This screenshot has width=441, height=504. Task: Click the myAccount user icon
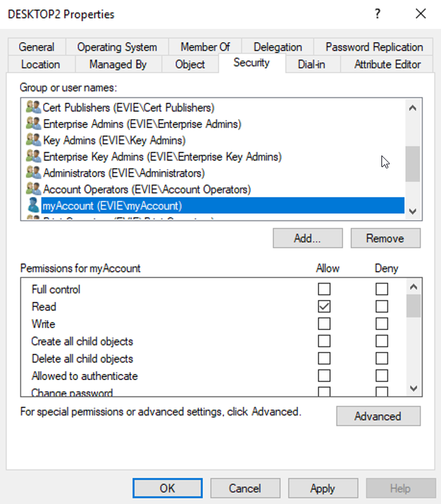(x=33, y=205)
